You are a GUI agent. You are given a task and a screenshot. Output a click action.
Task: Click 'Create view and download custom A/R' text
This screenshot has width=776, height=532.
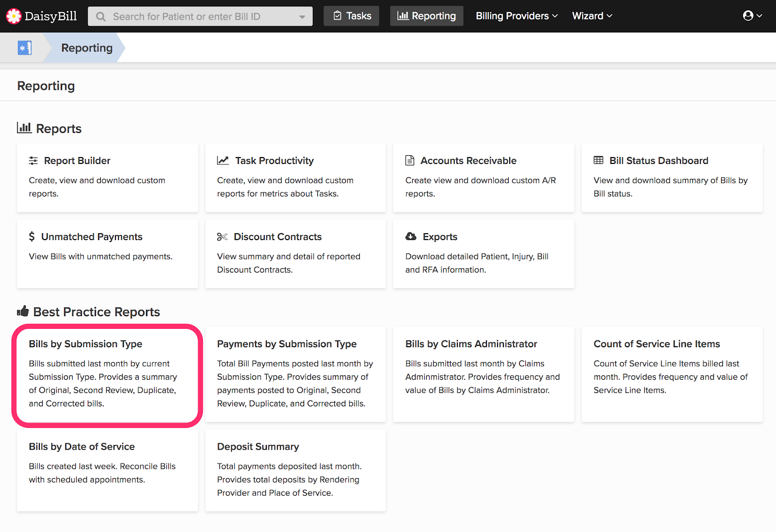pyautogui.click(x=481, y=180)
